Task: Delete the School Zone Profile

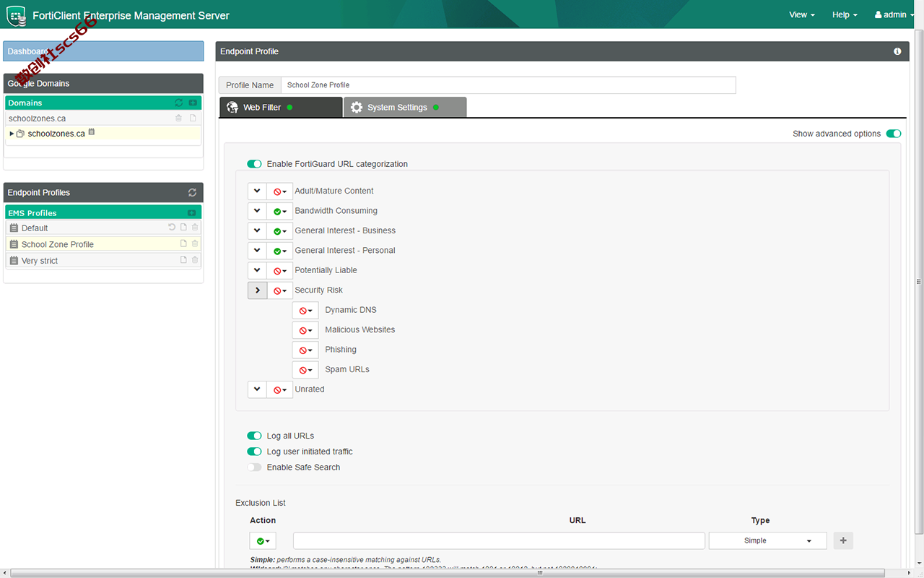Action: point(195,244)
